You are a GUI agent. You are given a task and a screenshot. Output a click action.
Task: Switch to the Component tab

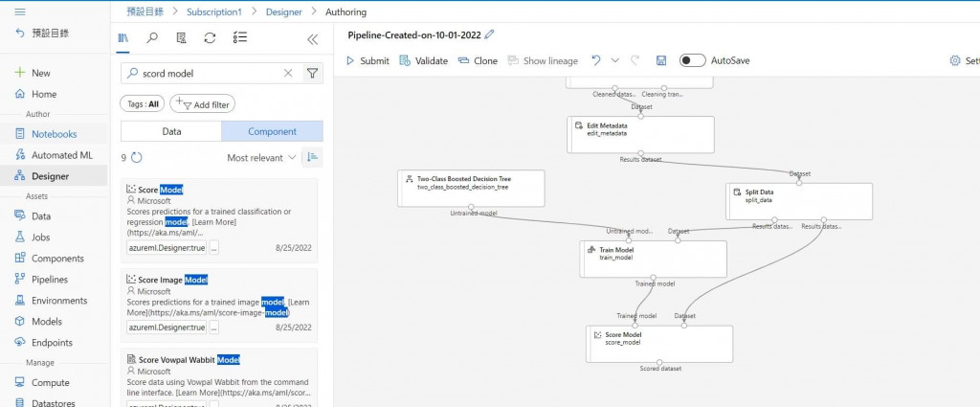pos(272,131)
